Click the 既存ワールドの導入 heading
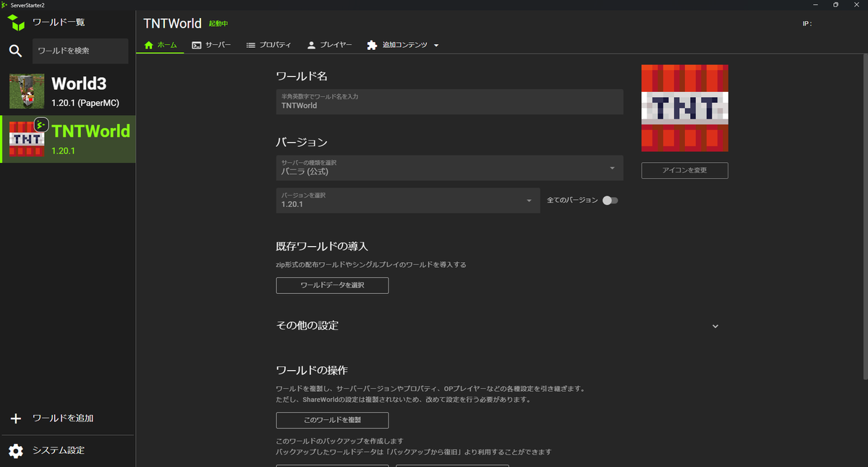The height and width of the screenshot is (467, 868). click(x=323, y=247)
